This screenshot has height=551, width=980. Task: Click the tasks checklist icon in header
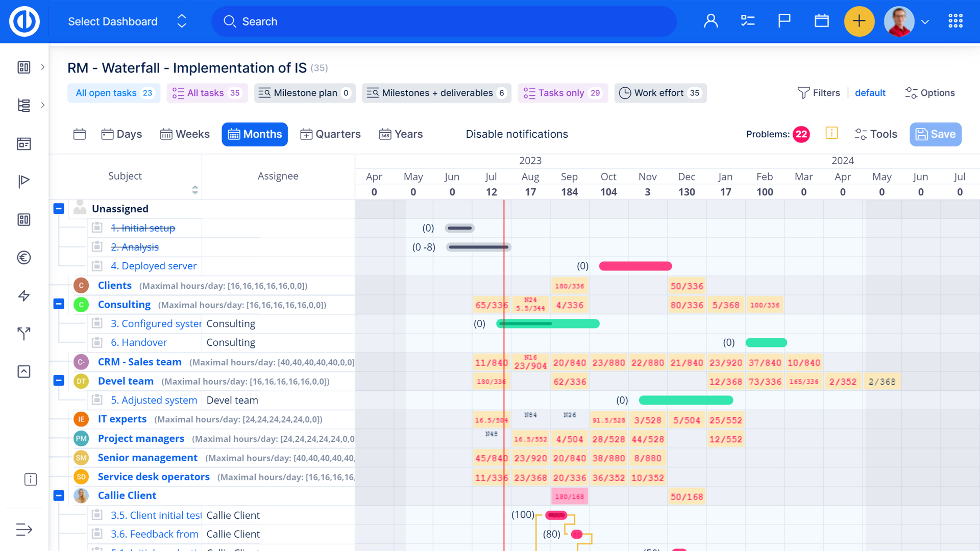[747, 21]
